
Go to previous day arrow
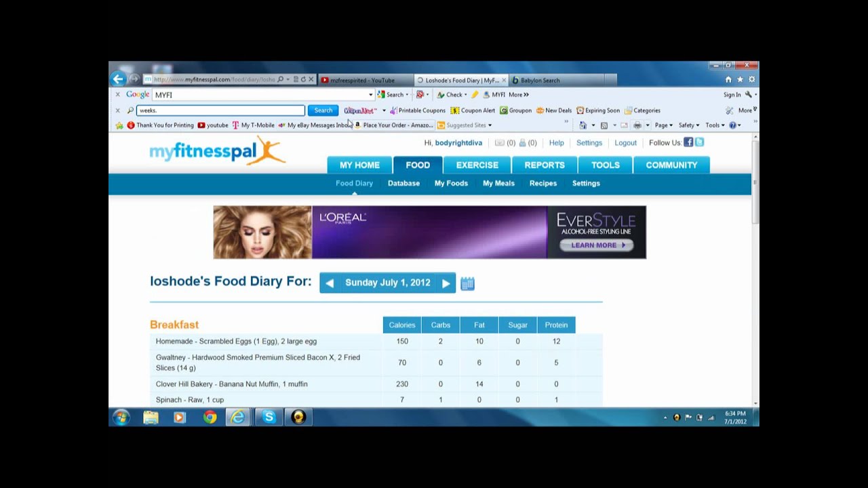330,283
